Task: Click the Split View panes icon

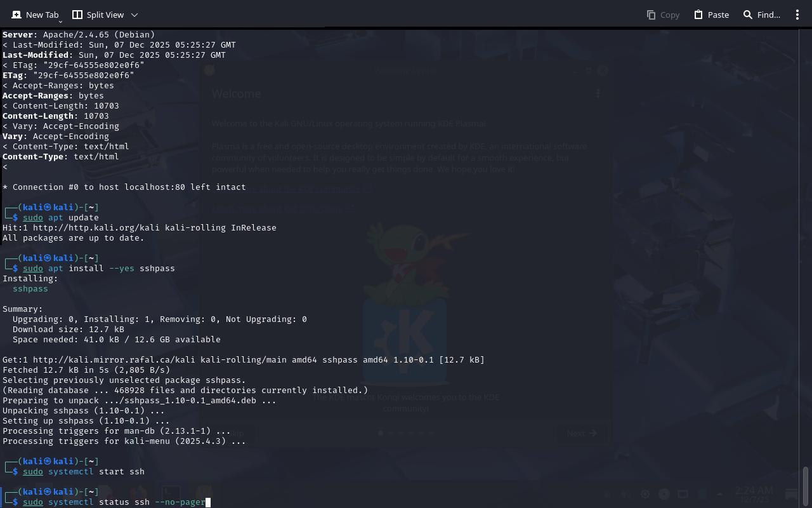Action: pos(77,15)
